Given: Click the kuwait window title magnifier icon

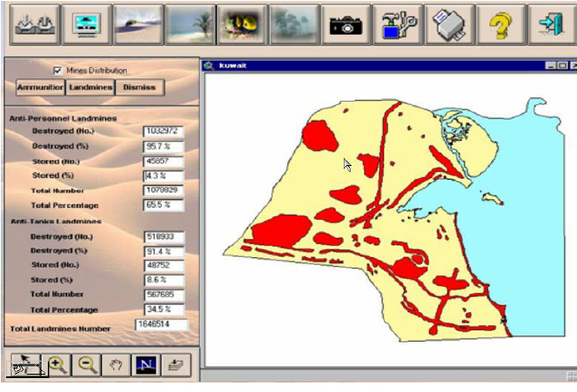Looking at the screenshot, I should (x=209, y=66).
